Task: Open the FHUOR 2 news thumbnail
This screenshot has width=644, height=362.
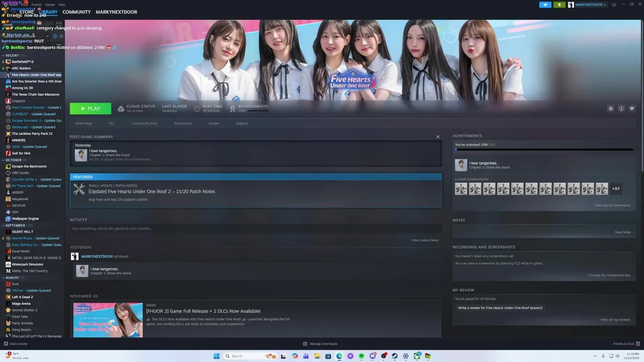Action: (x=108, y=320)
